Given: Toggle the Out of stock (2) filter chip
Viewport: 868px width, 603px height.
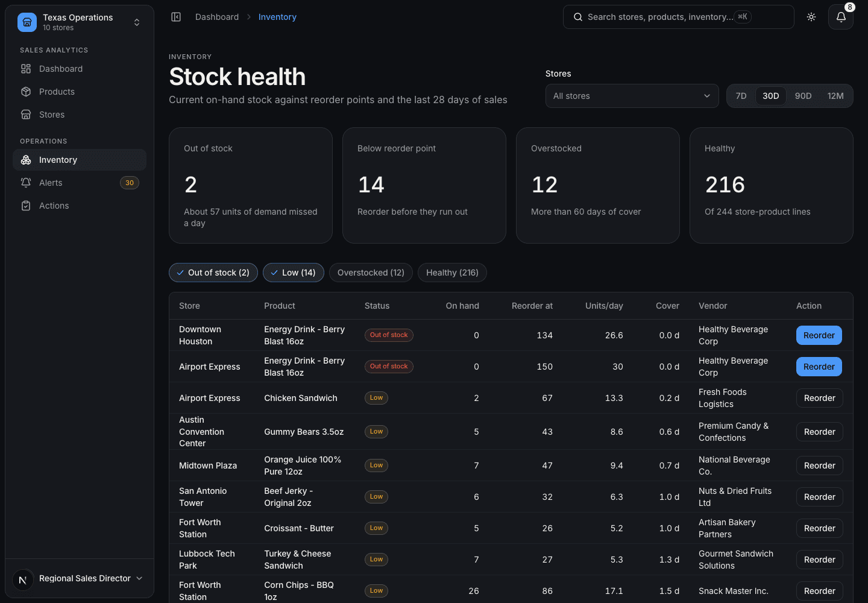Looking at the screenshot, I should coord(213,273).
